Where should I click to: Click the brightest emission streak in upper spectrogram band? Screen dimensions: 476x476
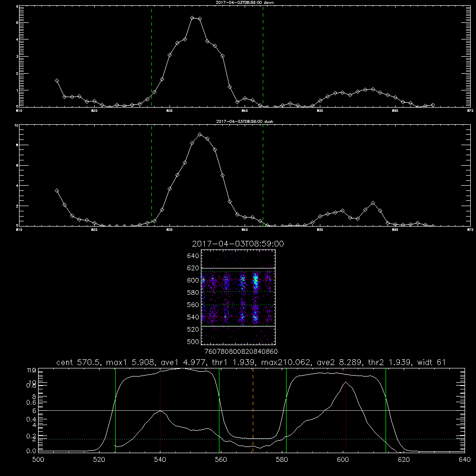(256, 282)
